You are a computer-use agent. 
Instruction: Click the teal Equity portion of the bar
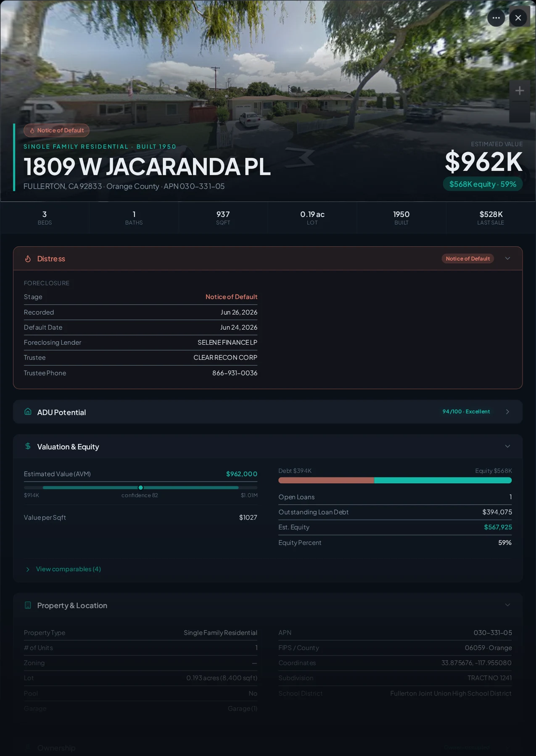tap(443, 480)
